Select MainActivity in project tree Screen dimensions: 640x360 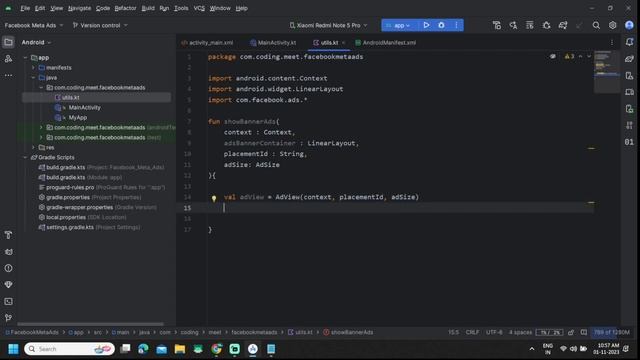84,107
